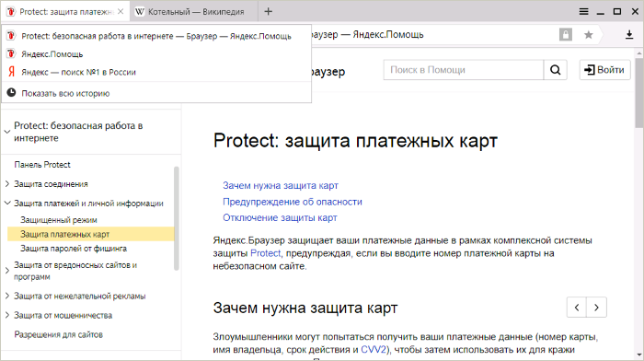Click the magnifier search button in Помощь
Screen dimensions: 644x361
[556, 70]
